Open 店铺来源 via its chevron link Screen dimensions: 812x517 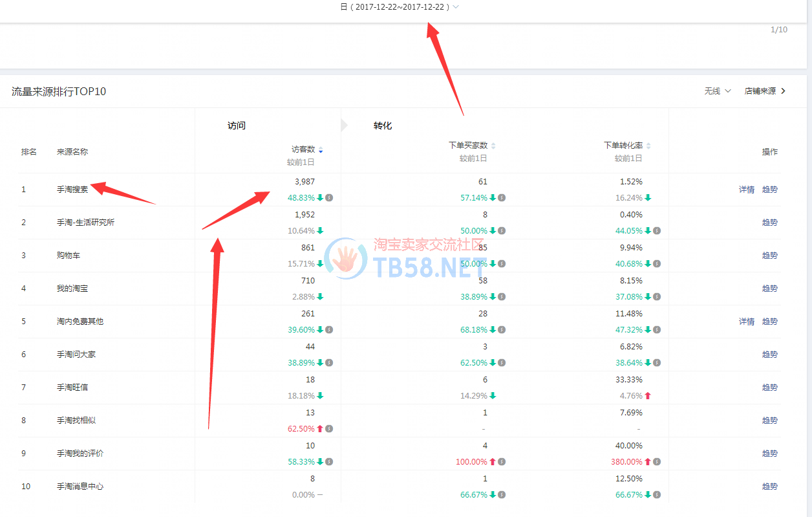(x=765, y=91)
